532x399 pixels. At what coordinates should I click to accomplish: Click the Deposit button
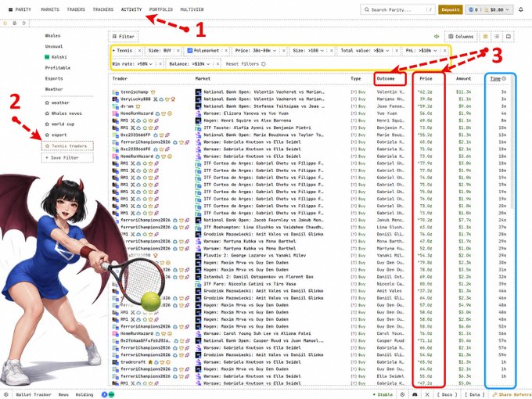pyautogui.click(x=450, y=9)
